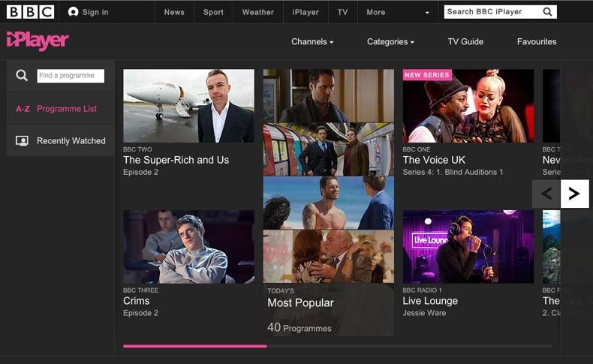The height and width of the screenshot is (364, 593).
Task: Click the A-Z icon beside Programme List
Action: point(23,109)
